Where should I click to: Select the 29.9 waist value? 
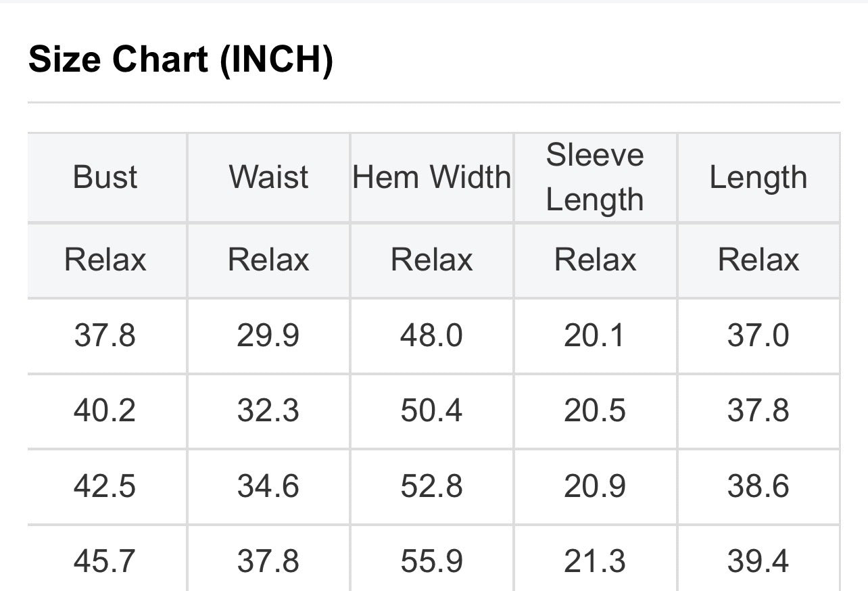[268, 335]
